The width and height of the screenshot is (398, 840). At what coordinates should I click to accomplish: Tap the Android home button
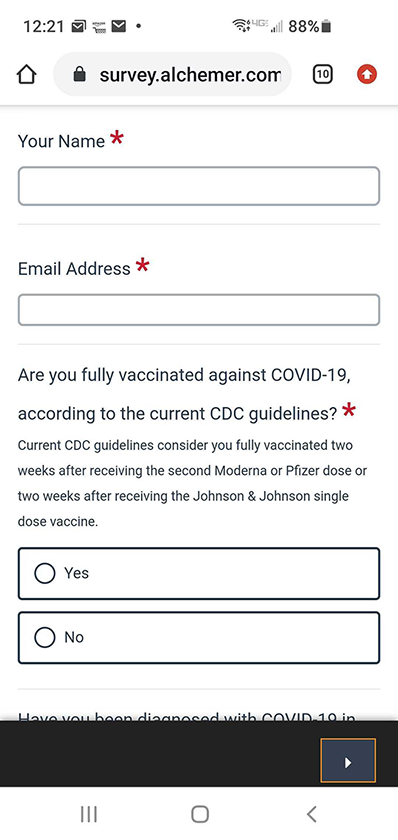[200, 815]
